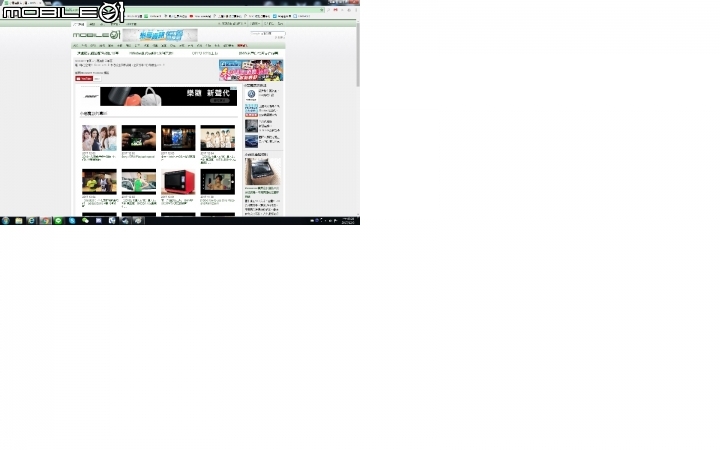720x450 pixels.
Task: Open the video thumbnail of hands holding a camera
Action: pyautogui.click(x=139, y=138)
